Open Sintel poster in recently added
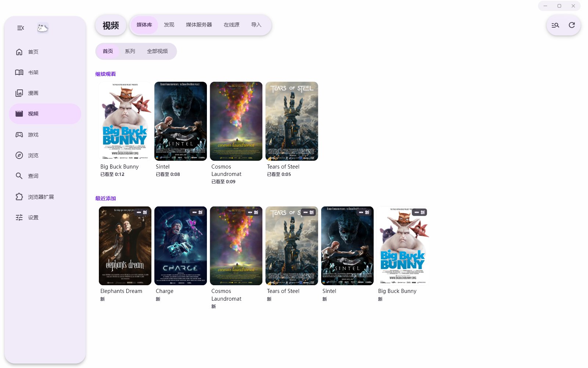The image size is (588, 368). tap(347, 246)
